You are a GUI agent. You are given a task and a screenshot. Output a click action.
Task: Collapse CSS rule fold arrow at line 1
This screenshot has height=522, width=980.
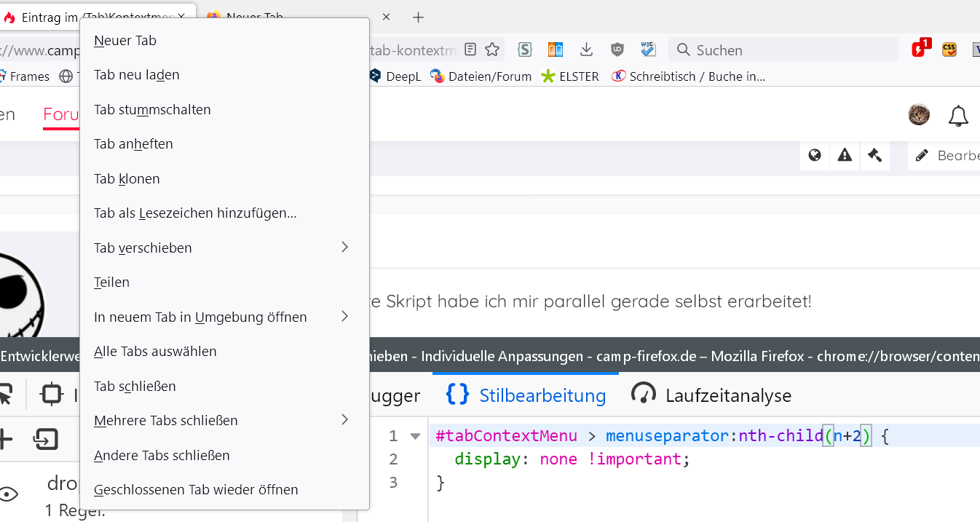coord(415,436)
